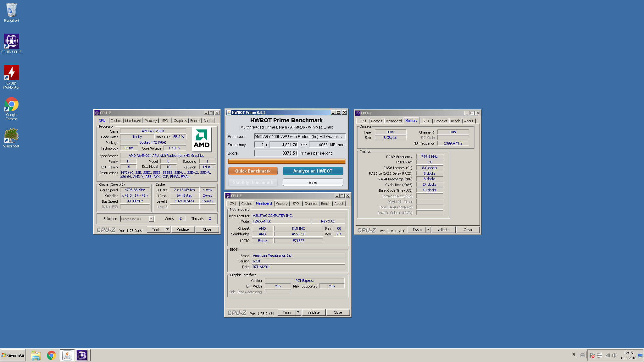Select the WinDirStat desktop shortcut
The image size is (644, 362).
tap(11, 138)
